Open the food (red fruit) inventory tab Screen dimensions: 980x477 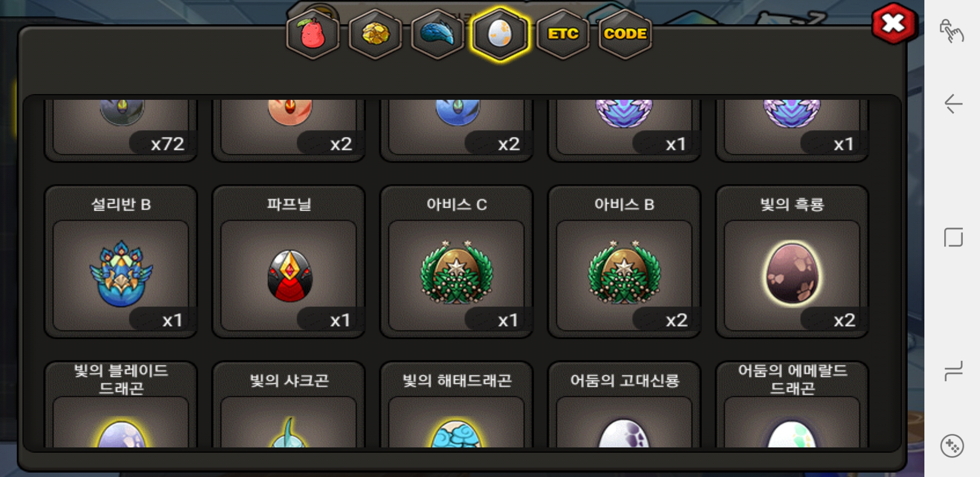(x=313, y=34)
